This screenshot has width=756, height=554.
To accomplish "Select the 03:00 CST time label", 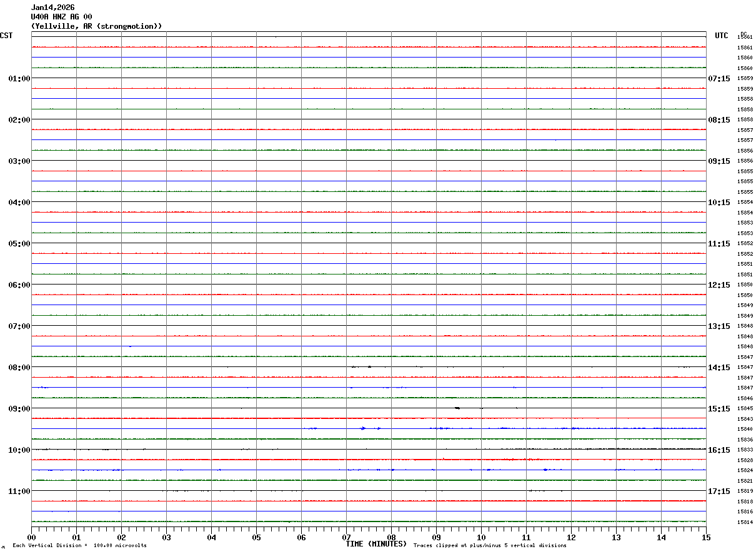I will tap(19, 161).
